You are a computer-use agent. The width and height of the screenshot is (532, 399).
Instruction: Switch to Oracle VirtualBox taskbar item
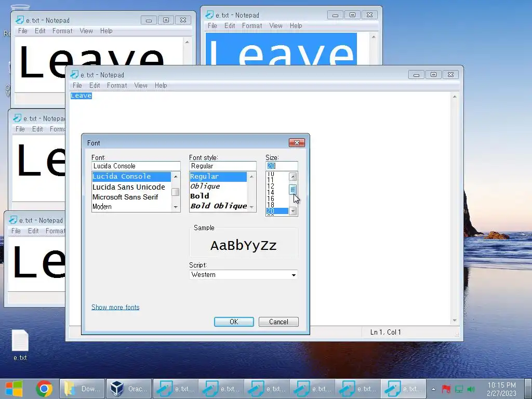click(x=129, y=389)
